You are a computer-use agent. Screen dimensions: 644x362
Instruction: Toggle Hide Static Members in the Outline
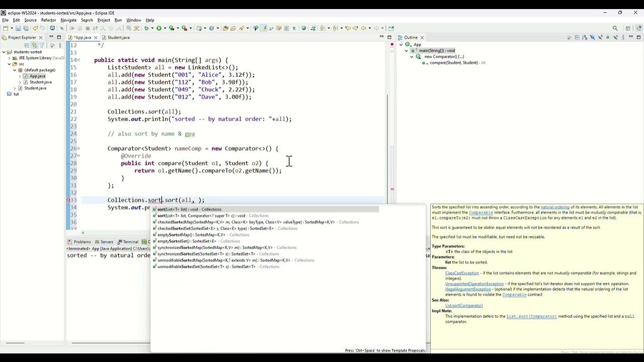pos(600,36)
